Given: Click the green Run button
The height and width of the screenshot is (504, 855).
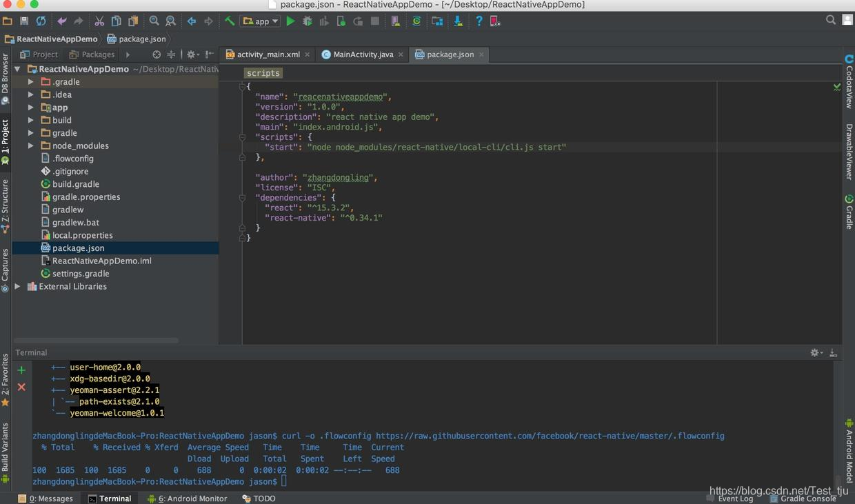Looking at the screenshot, I should tap(290, 21).
